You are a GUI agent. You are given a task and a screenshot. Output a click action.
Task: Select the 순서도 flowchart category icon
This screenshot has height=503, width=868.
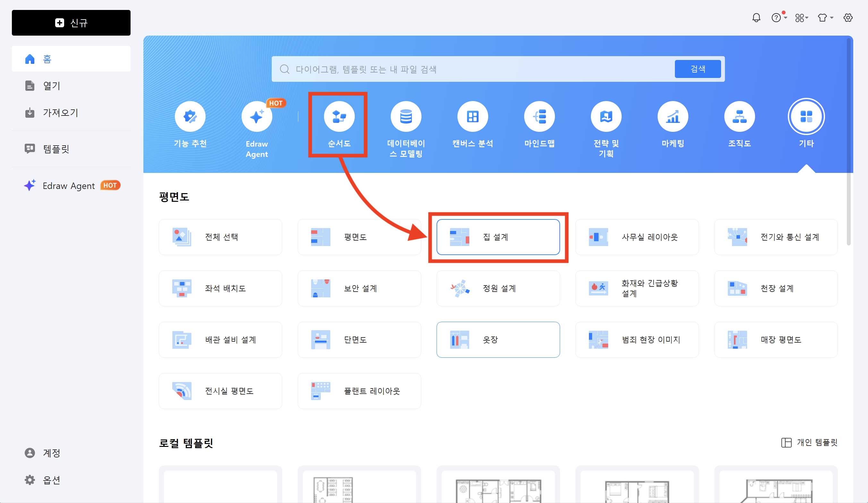(339, 116)
